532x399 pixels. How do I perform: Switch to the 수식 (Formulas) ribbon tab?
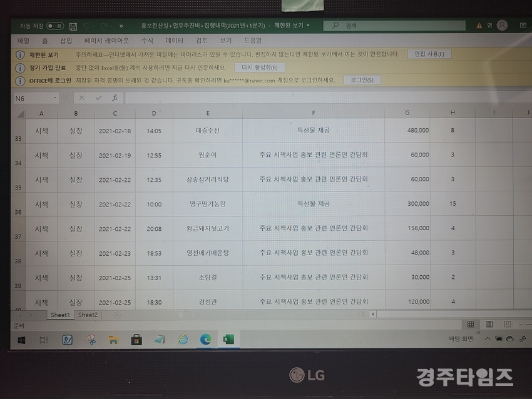147,41
